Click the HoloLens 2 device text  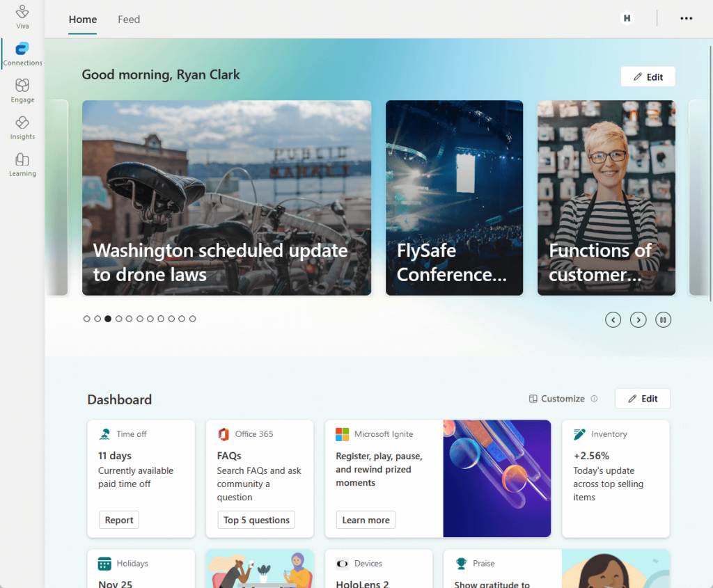pyautogui.click(x=362, y=584)
